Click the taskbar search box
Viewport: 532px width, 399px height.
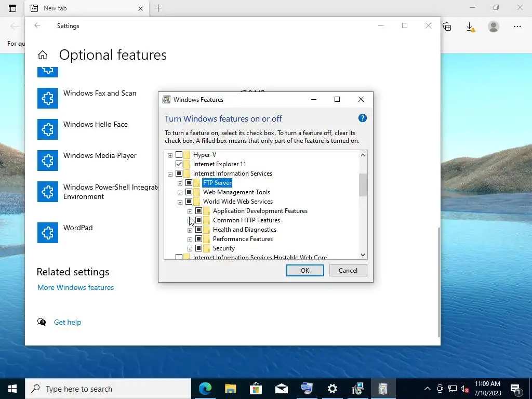[108, 389]
